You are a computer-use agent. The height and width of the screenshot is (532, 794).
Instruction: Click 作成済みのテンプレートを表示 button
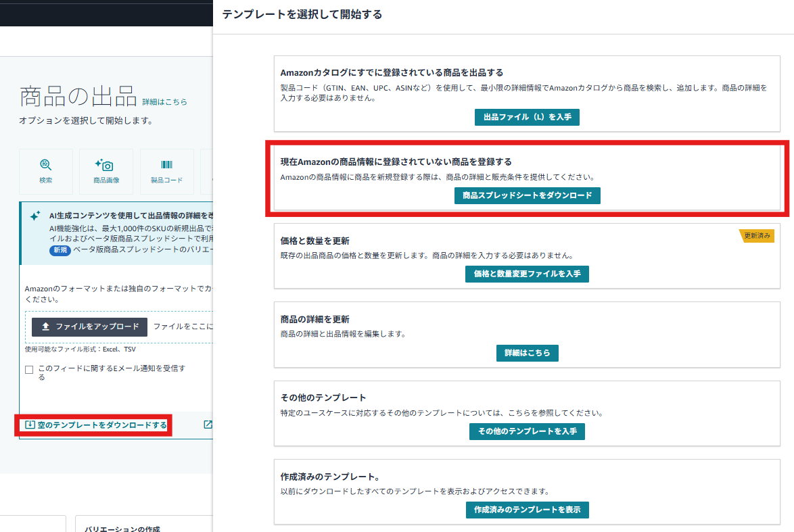point(527,510)
